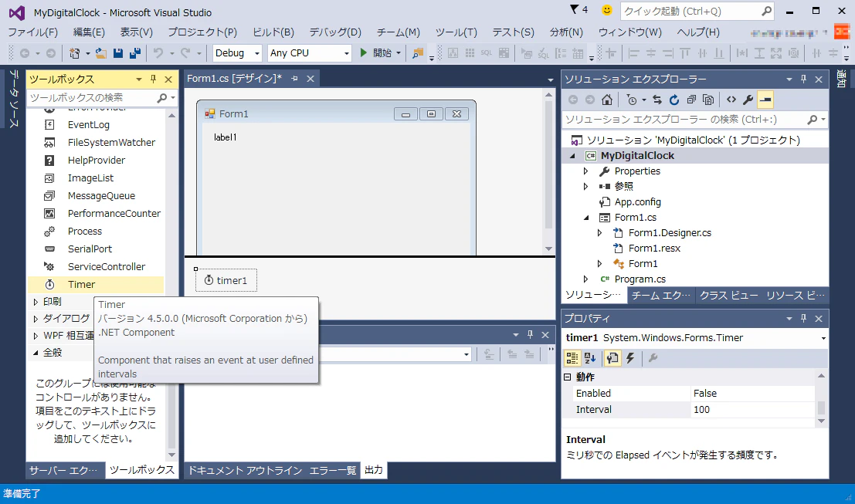Toggle Preview Selected Items button

coord(765,100)
